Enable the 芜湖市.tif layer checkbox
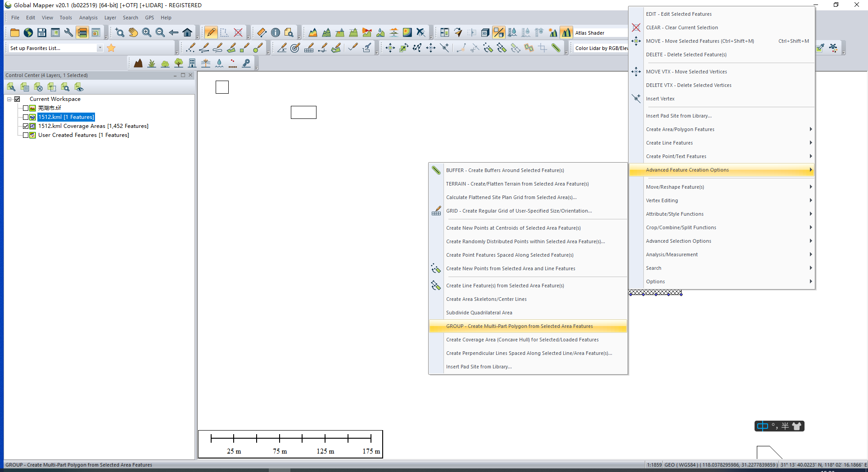868x472 pixels. pos(26,108)
